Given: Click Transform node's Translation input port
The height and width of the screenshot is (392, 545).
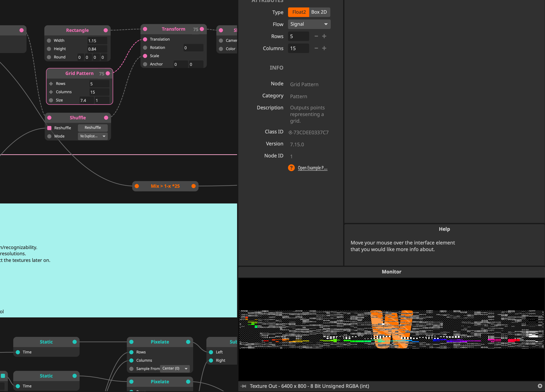Looking at the screenshot, I should [x=145, y=39].
